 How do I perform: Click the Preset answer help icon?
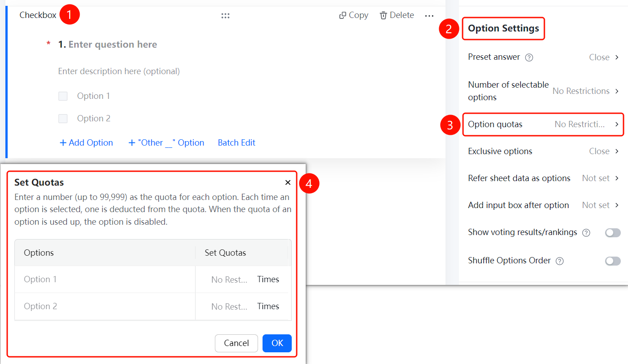click(x=529, y=58)
